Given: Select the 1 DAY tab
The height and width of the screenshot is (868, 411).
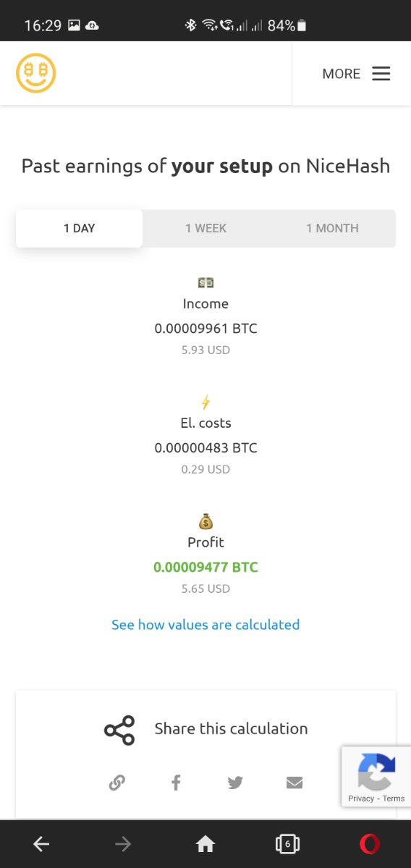Looking at the screenshot, I should tap(79, 228).
